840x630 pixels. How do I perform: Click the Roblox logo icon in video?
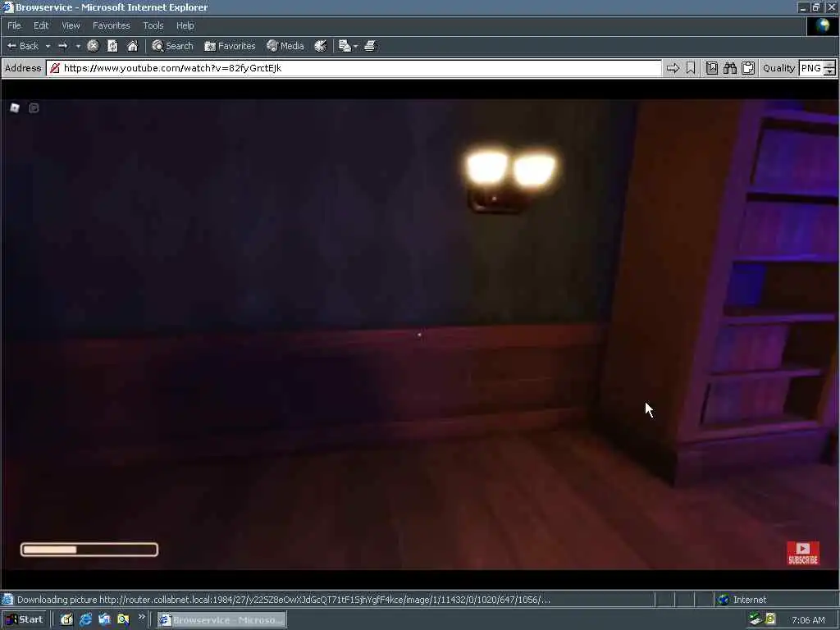(x=15, y=108)
